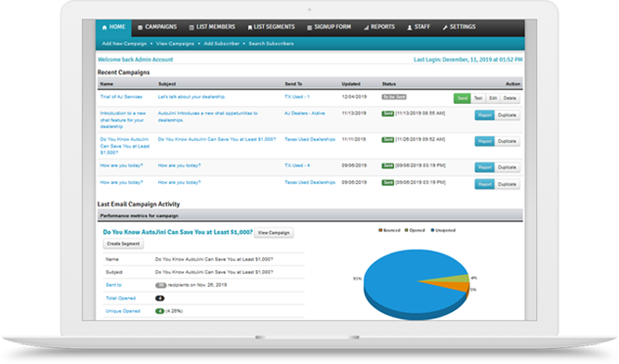
Task: Click the List Segments bookmark icon
Action: (x=250, y=27)
